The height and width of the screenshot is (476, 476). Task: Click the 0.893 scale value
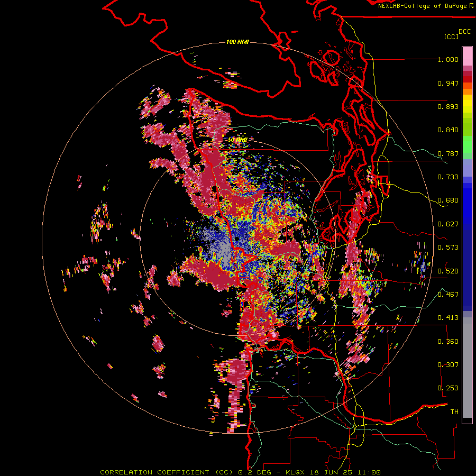(448, 106)
